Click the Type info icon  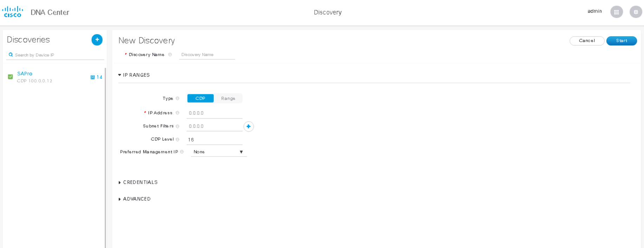click(178, 98)
